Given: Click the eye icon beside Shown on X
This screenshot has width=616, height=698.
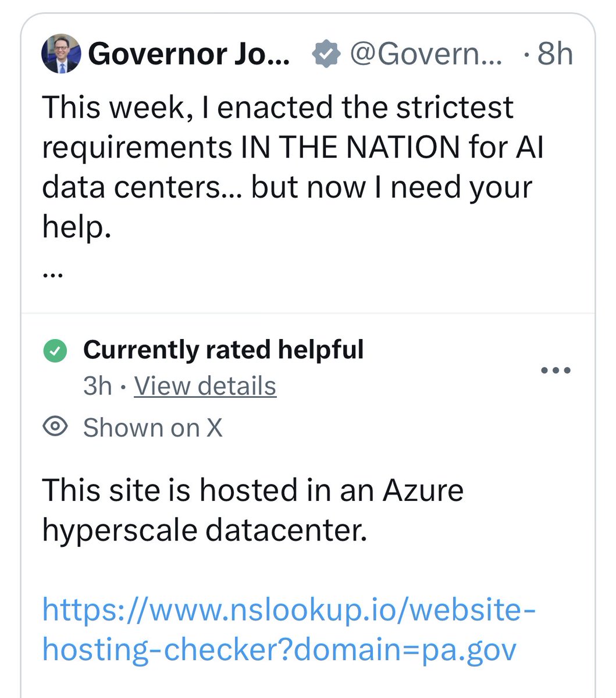Looking at the screenshot, I should [x=56, y=427].
